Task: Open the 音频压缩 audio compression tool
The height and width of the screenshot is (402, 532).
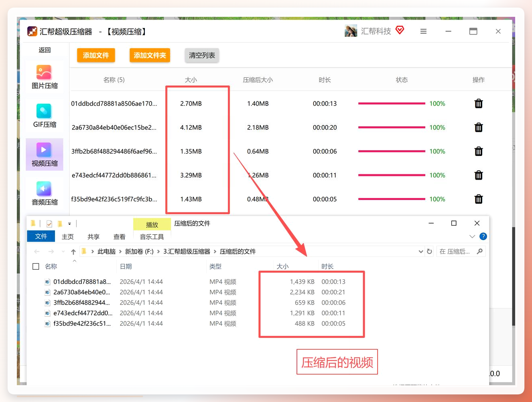Action: tap(45, 194)
